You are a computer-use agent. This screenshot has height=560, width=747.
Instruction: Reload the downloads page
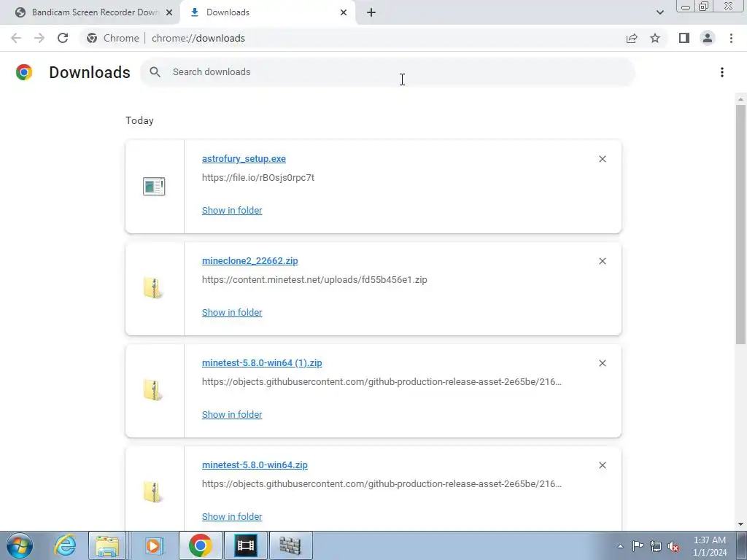point(63,38)
